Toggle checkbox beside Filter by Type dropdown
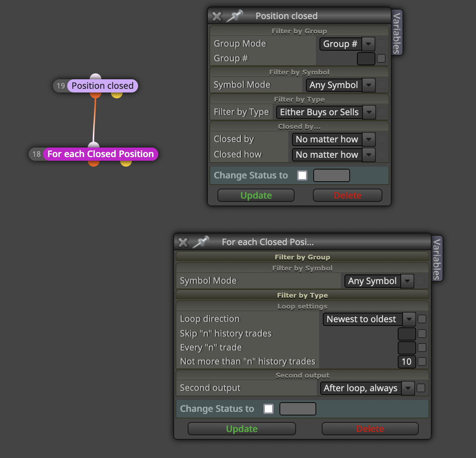Screen dimensions: 476x458 coord(382,112)
